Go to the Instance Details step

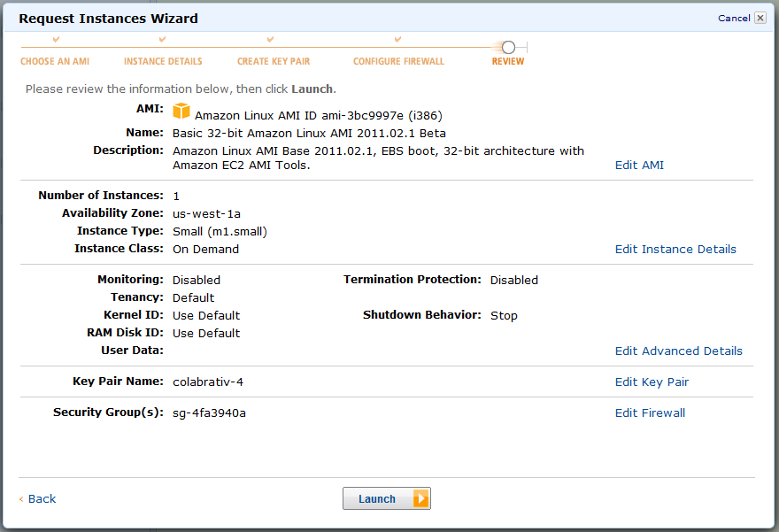pos(163,61)
